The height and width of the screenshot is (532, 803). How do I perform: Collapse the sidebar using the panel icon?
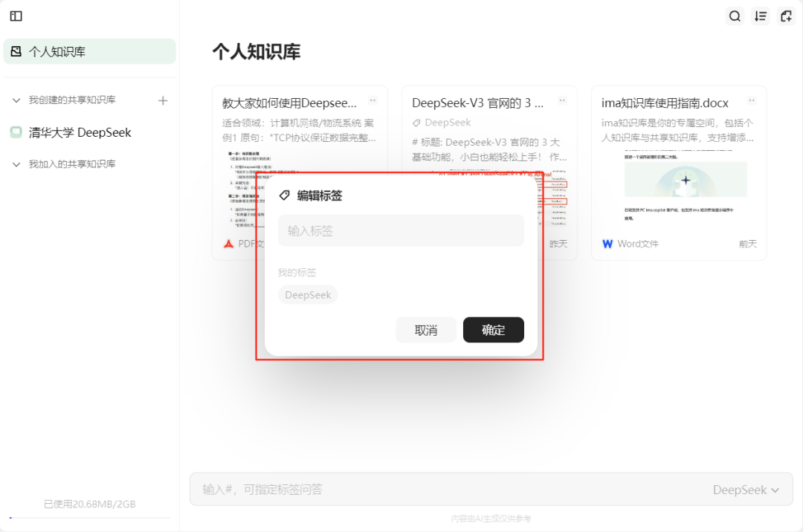(16, 16)
